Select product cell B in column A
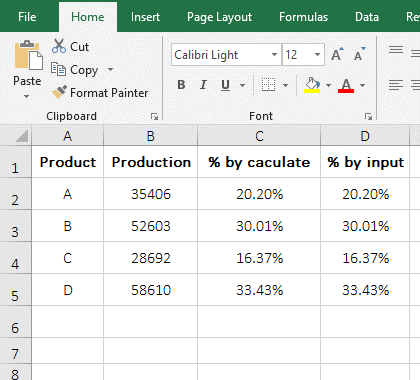This screenshot has height=380, width=420. pyautogui.click(x=68, y=226)
